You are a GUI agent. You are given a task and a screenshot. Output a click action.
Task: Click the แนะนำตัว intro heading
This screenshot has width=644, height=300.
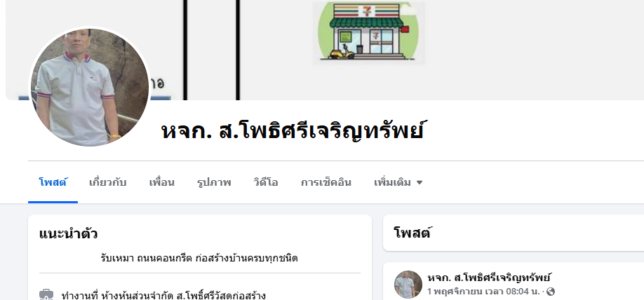(68, 234)
